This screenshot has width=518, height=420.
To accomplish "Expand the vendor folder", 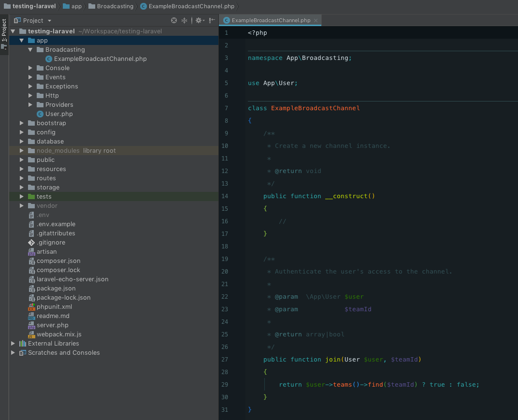I will (21, 205).
